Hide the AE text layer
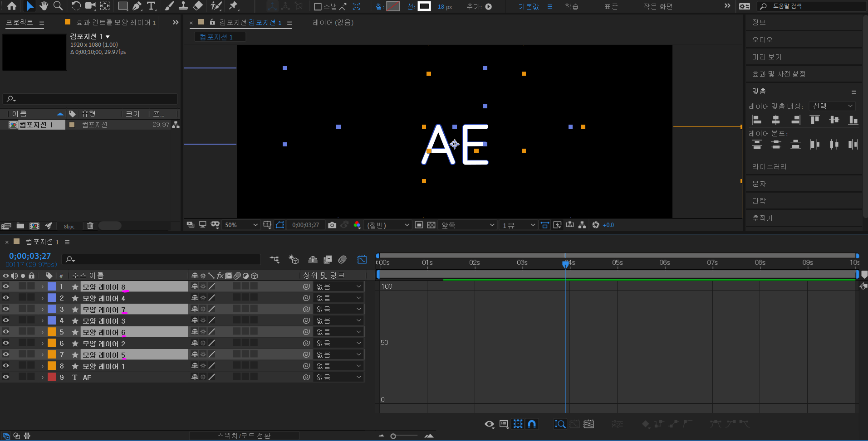The width and height of the screenshot is (868, 441). click(6, 377)
